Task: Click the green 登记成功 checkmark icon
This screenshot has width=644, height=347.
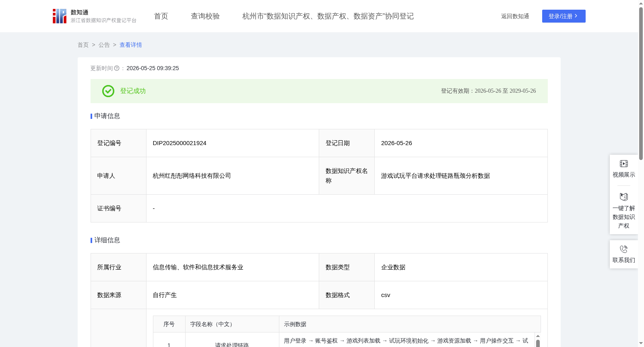Action: click(108, 91)
